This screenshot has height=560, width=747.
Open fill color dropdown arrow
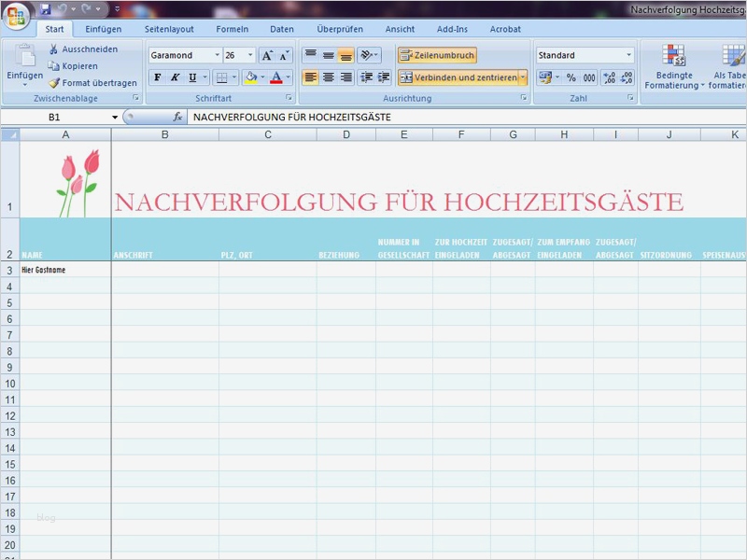click(x=262, y=77)
